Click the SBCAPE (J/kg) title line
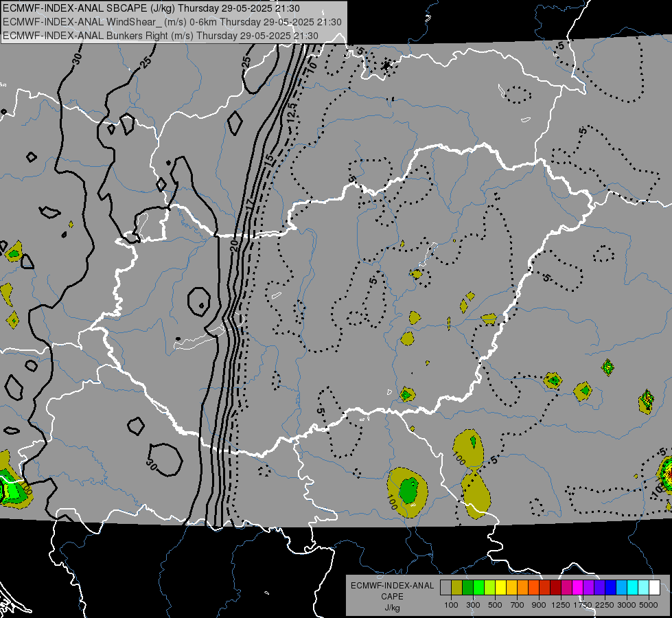672x618 pixels. (x=151, y=8)
